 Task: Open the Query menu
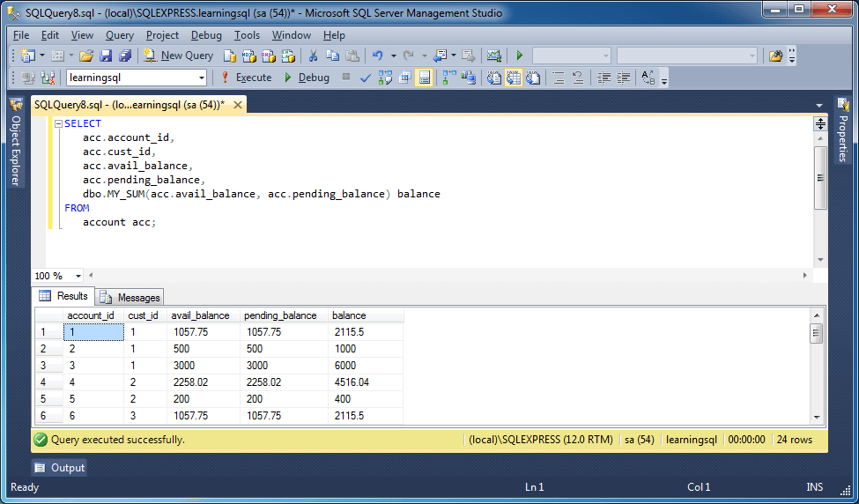[120, 35]
